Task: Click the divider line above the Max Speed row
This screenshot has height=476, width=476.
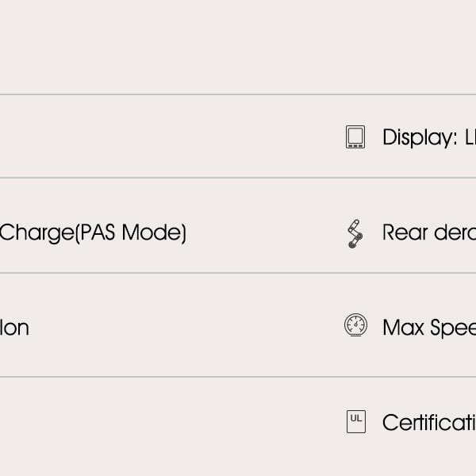Action: pos(238,273)
